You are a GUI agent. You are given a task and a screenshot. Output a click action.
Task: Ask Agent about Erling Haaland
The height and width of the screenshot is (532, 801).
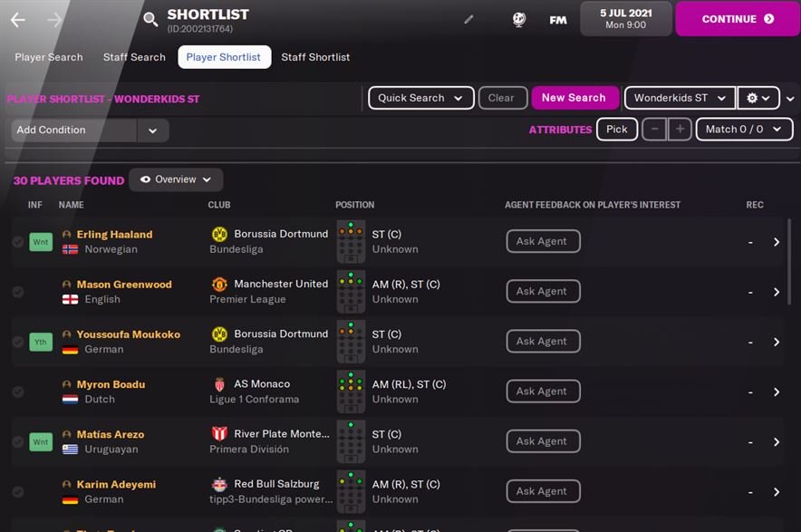pos(543,241)
